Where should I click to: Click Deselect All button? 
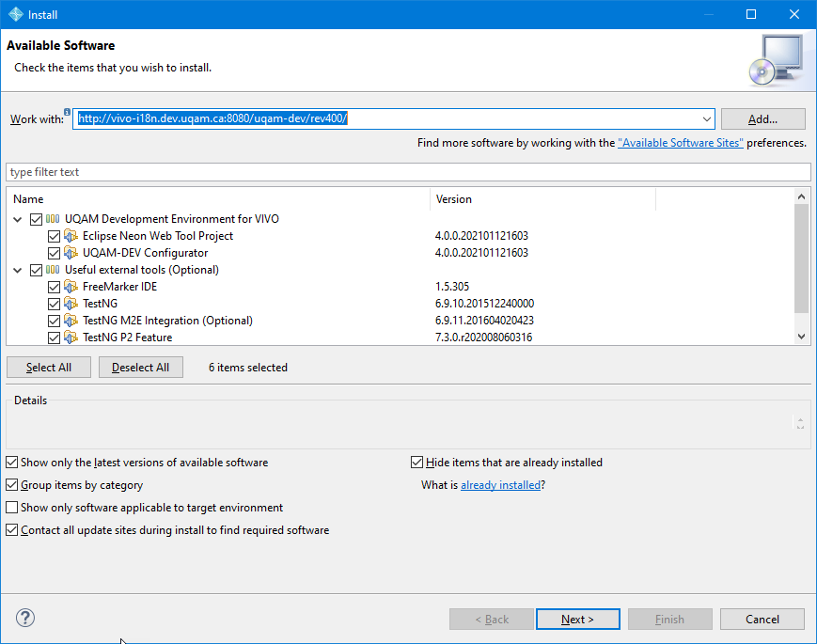point(141,368)
